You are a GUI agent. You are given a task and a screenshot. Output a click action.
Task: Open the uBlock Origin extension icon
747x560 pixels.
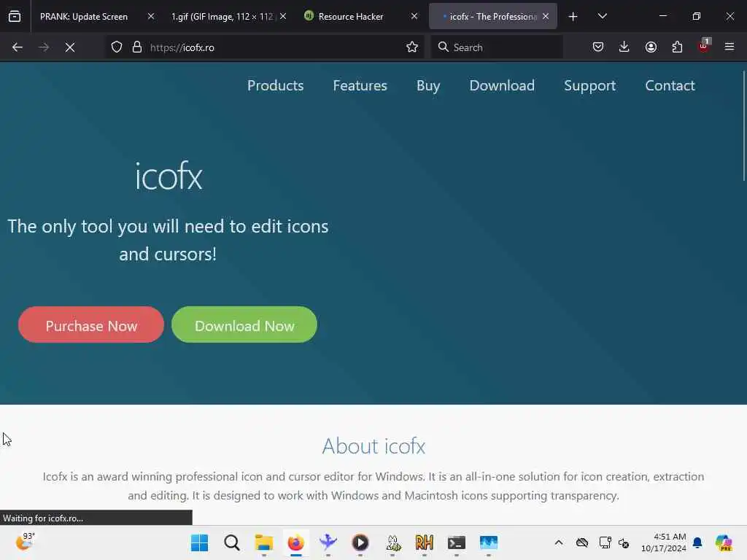[x=704, y=46]
